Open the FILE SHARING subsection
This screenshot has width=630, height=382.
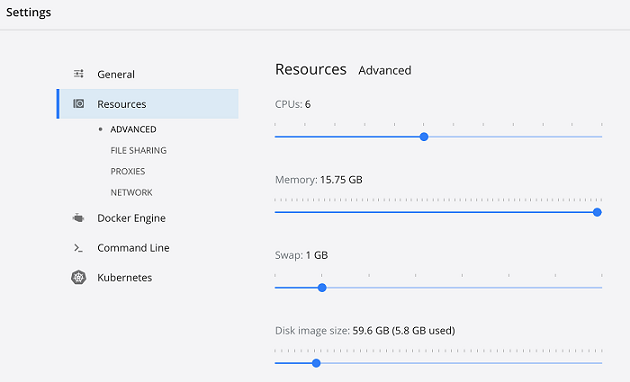point(139,150)
